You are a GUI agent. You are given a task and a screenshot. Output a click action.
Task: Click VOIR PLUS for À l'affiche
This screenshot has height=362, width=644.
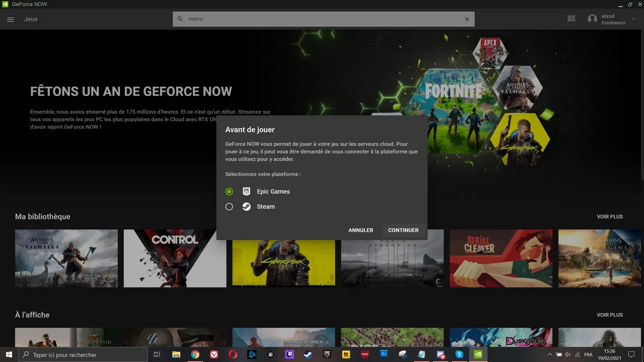coord(610,315)
